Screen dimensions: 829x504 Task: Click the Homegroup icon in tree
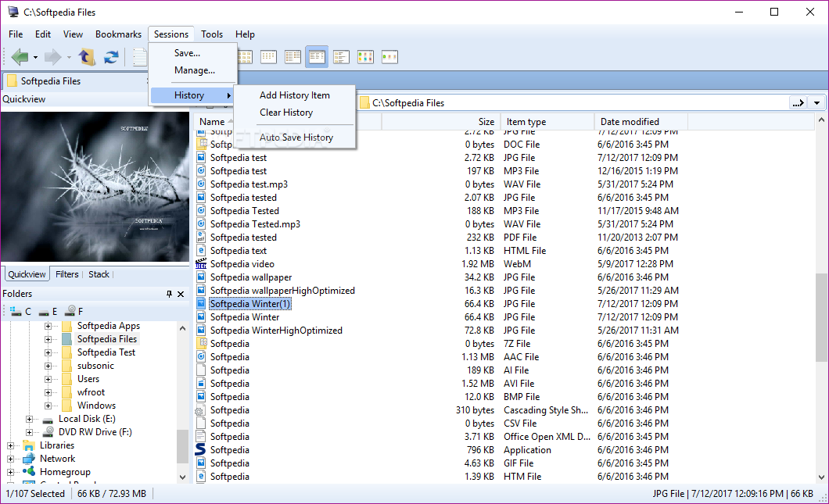(x=29, y=472)
